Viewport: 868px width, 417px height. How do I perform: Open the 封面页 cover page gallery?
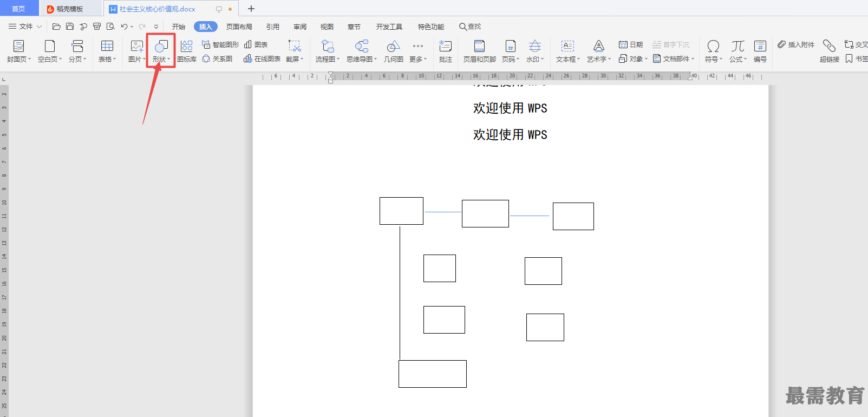pos(19,51)
